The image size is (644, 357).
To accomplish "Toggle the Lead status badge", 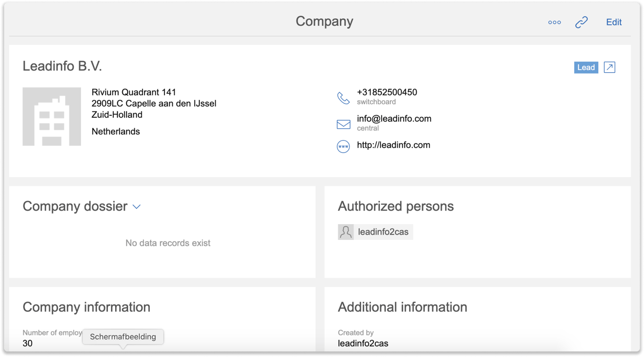I will pyautogui.click(x=586, y=67).
